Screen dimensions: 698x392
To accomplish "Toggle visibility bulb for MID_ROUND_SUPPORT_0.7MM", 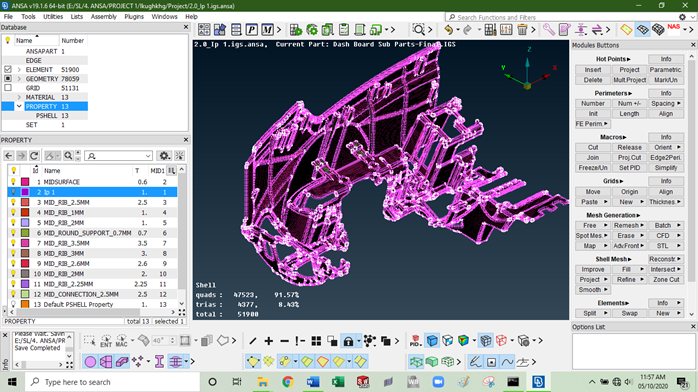I will pyautogui.click(x=14, y=233).
